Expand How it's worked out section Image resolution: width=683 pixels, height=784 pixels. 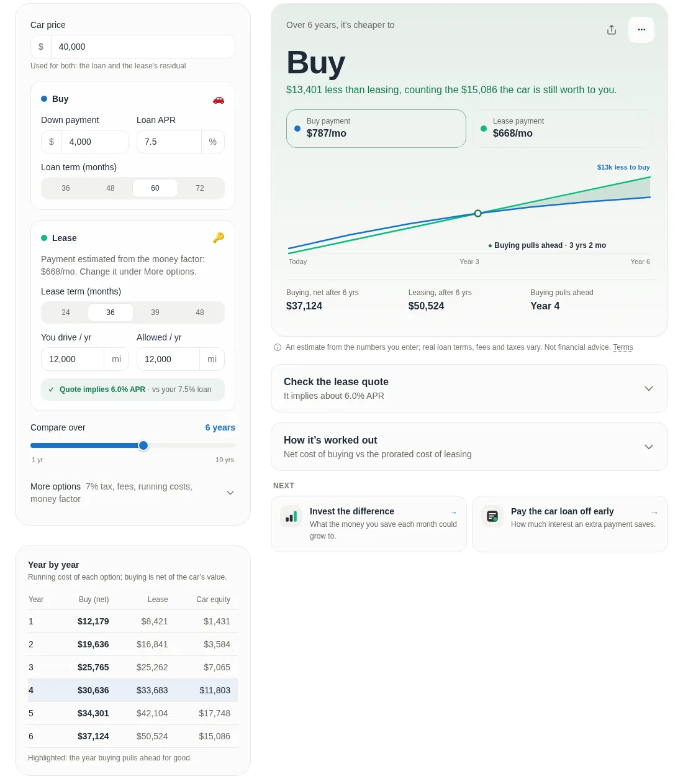[469, 447]
